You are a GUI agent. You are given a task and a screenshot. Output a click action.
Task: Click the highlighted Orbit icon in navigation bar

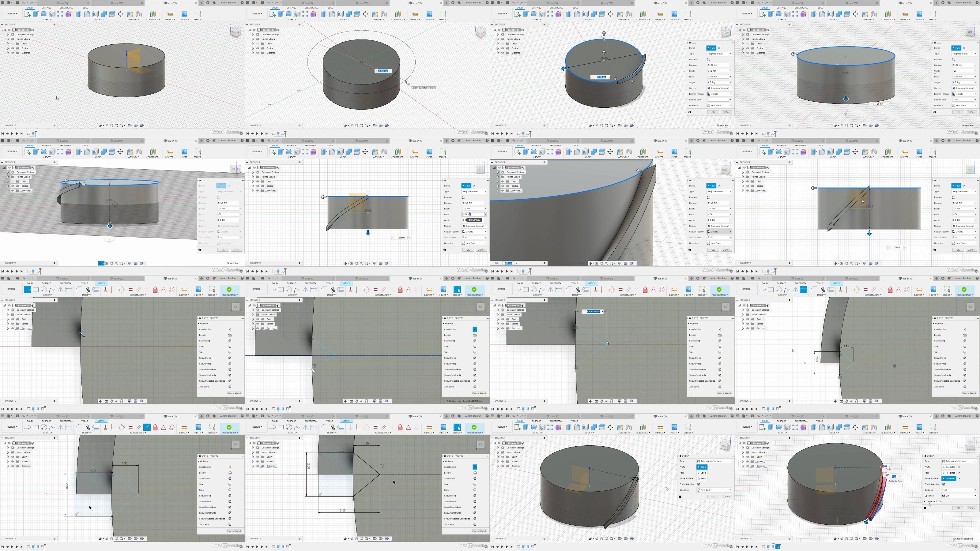pos(101,263)
